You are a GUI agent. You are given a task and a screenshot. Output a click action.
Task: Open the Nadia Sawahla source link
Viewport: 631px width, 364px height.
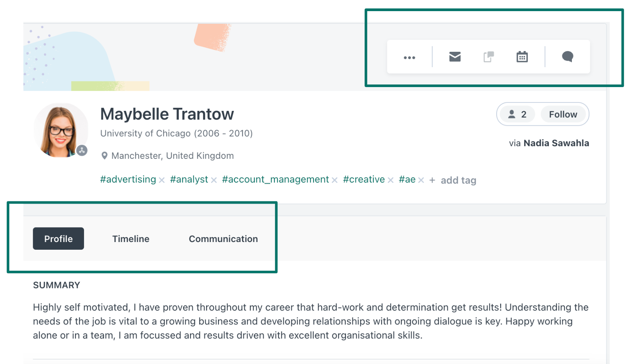556,143
